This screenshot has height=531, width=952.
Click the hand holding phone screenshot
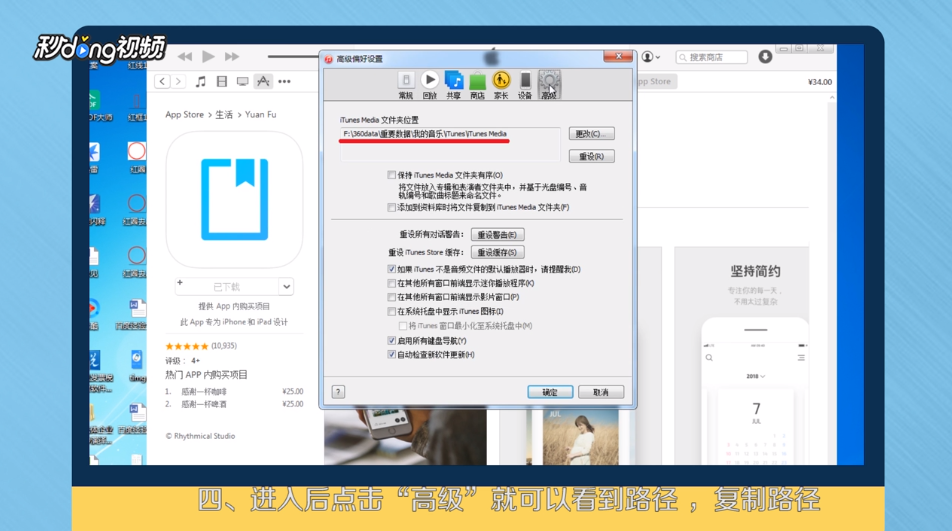(x=405, y=437)
